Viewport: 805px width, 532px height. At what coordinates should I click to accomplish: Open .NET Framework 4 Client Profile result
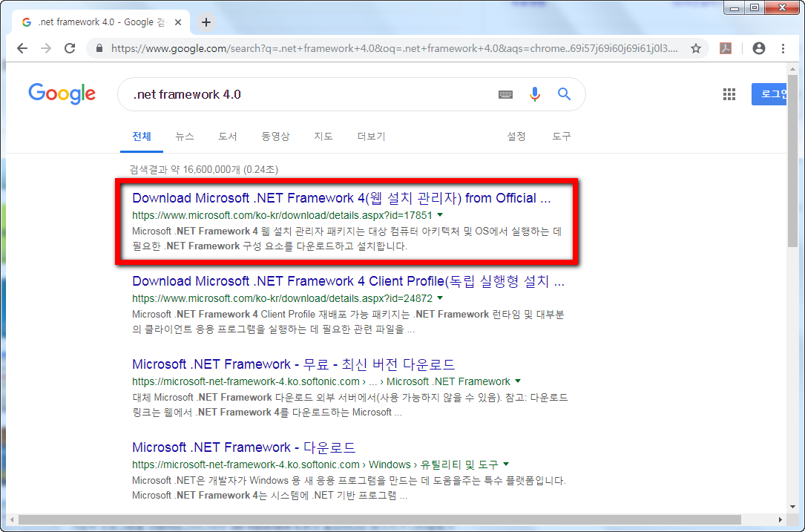348,281
